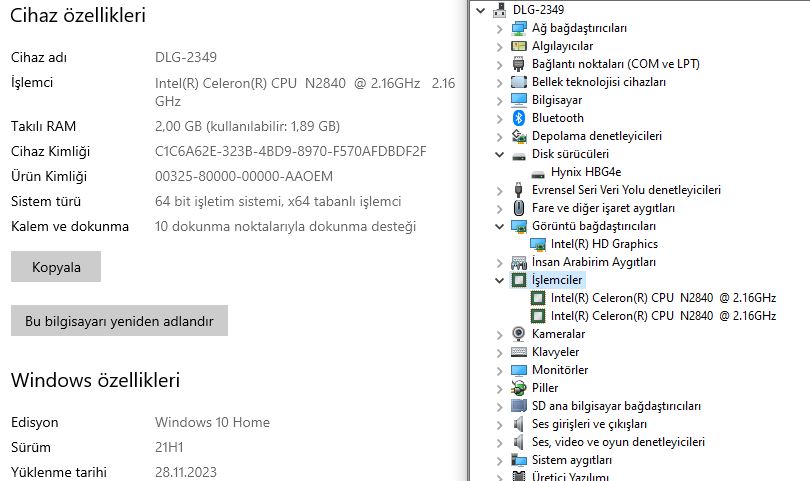Viewport: 810px width, 481px height.
Task: Select Intel(R) HD Graphics entry
Action: pyautogui.click(x=604, y=244)
